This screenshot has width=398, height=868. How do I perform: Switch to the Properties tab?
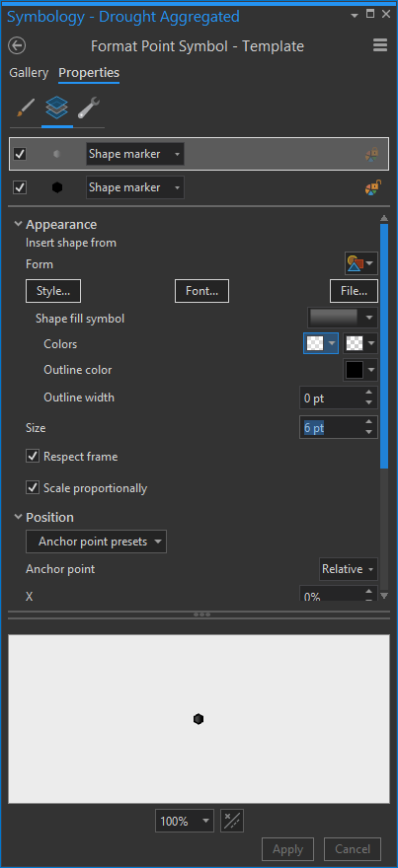coord(89,73)
